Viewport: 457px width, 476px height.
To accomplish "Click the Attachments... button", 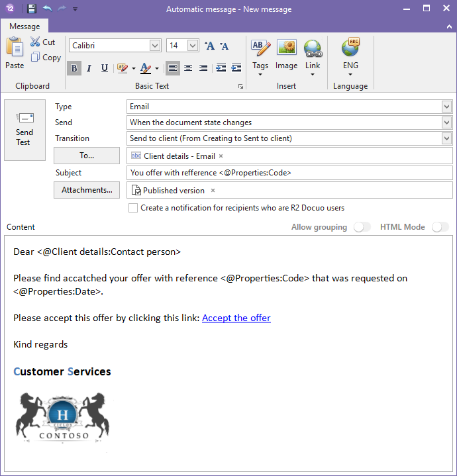I will [x=87, y=190].
